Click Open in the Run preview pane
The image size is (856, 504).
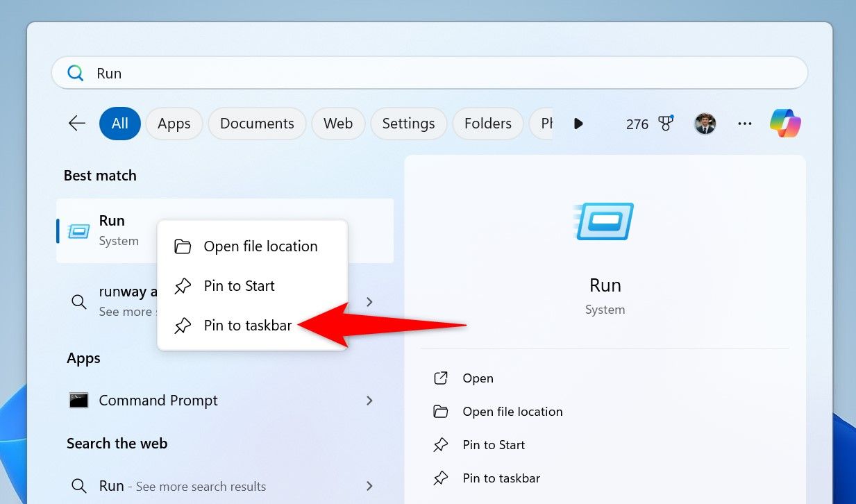coord(478,378)
